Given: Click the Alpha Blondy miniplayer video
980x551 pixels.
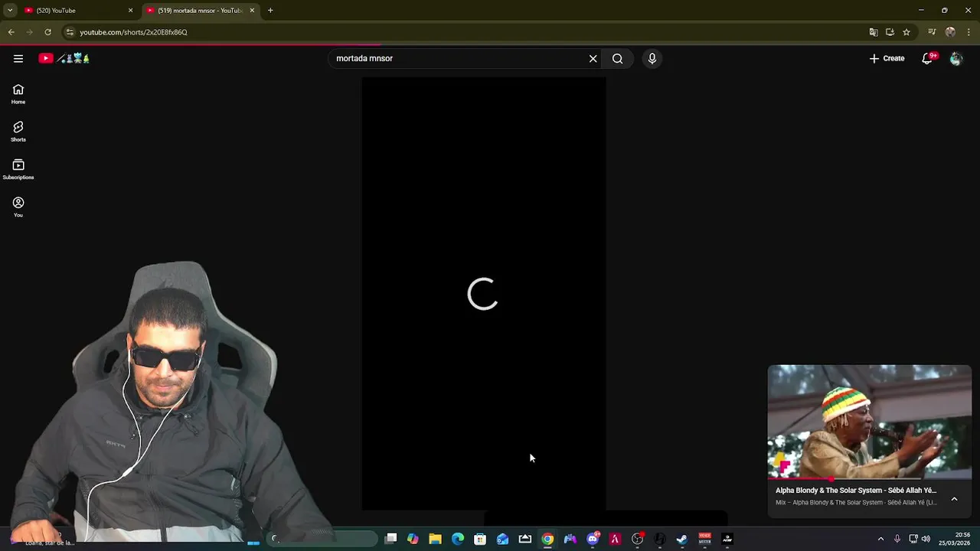Looking at the screenshot, I should [870, 422].
